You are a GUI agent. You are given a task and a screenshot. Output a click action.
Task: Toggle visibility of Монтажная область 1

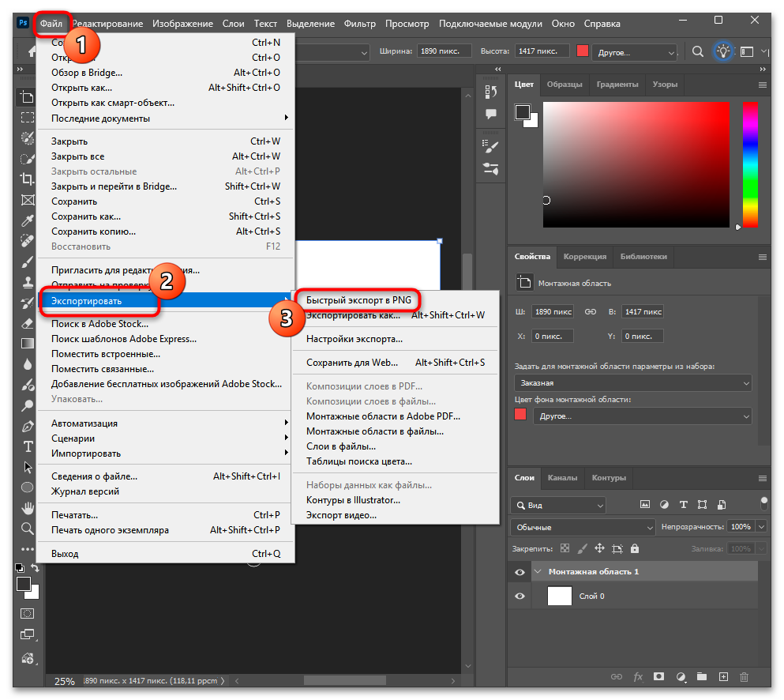pyautogui.click(x=520, y=572)
